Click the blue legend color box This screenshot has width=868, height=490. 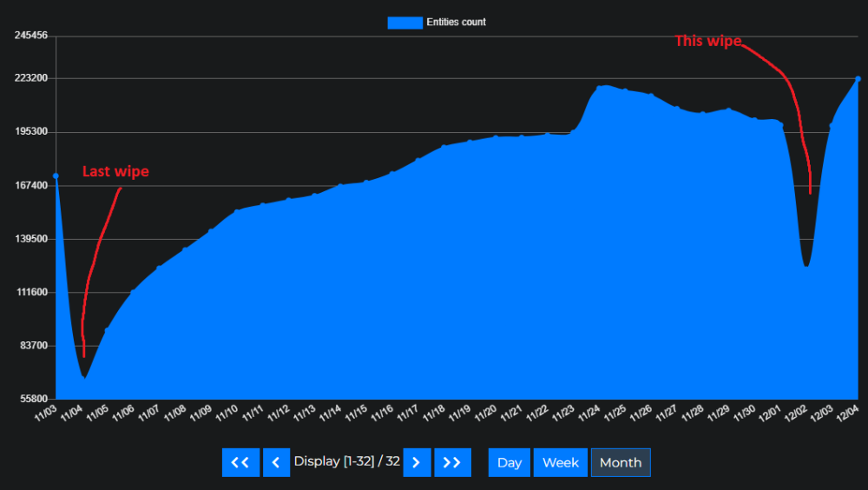tap(404, 23)
